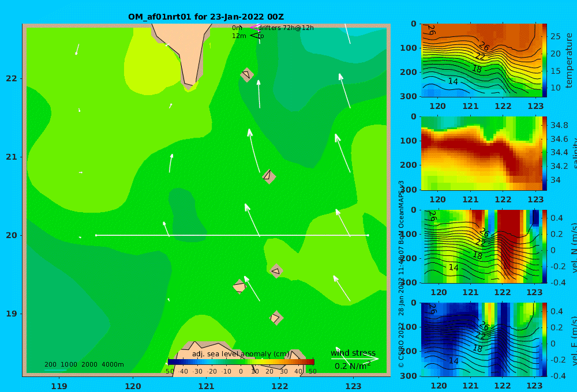Open the salinity section panel
Viewport: 577px width, 392px height.
click(482, 153)
